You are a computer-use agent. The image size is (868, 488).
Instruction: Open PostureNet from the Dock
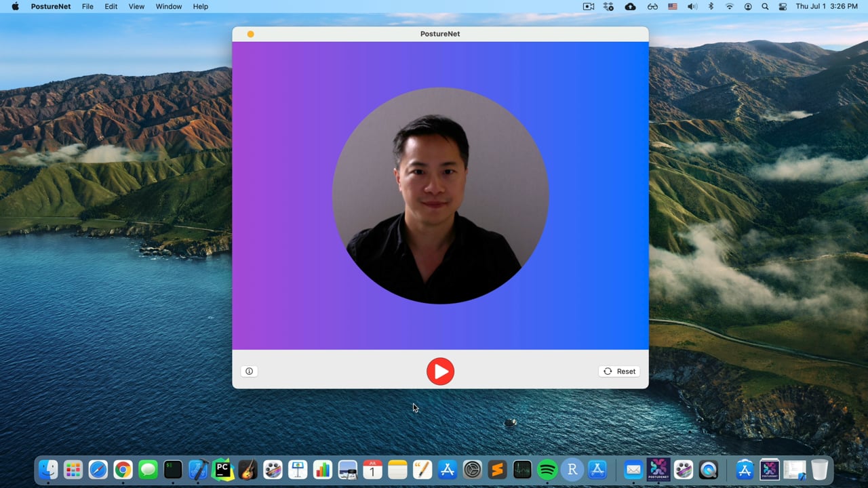658,469
